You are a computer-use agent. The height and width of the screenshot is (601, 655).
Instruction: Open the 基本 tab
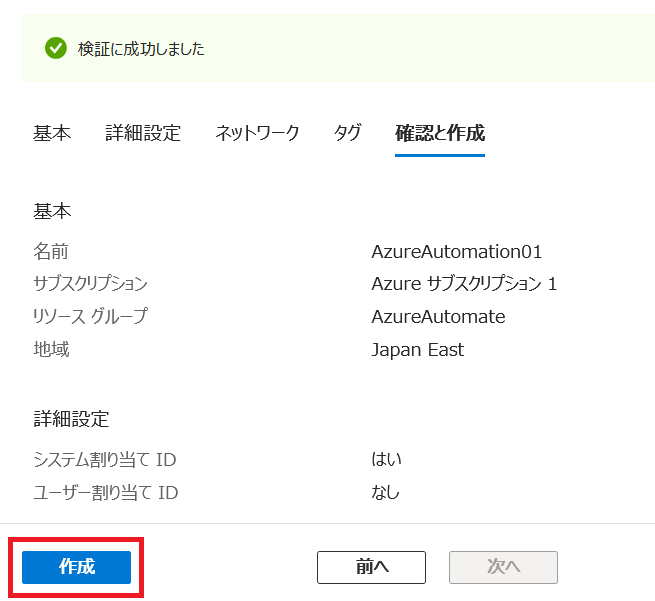[x=52, y=133]
